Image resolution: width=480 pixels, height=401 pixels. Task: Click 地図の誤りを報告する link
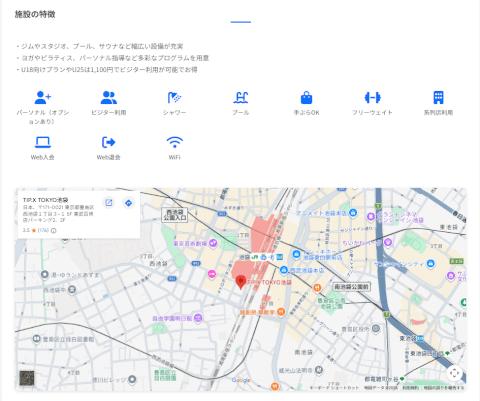click(x=444, y=388)
